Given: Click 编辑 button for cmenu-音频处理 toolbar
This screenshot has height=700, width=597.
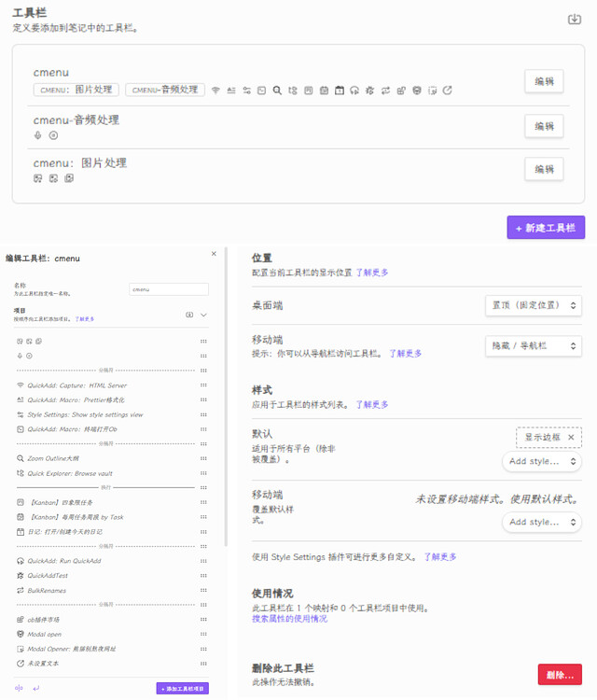Looking at the screenshot, I should [544, 126].
